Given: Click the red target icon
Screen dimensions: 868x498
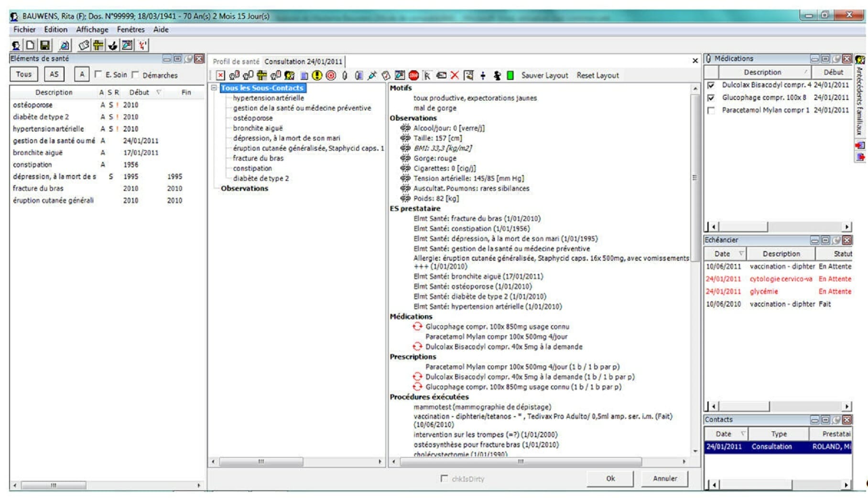Looking at the screenshot, I should [331, 76].
